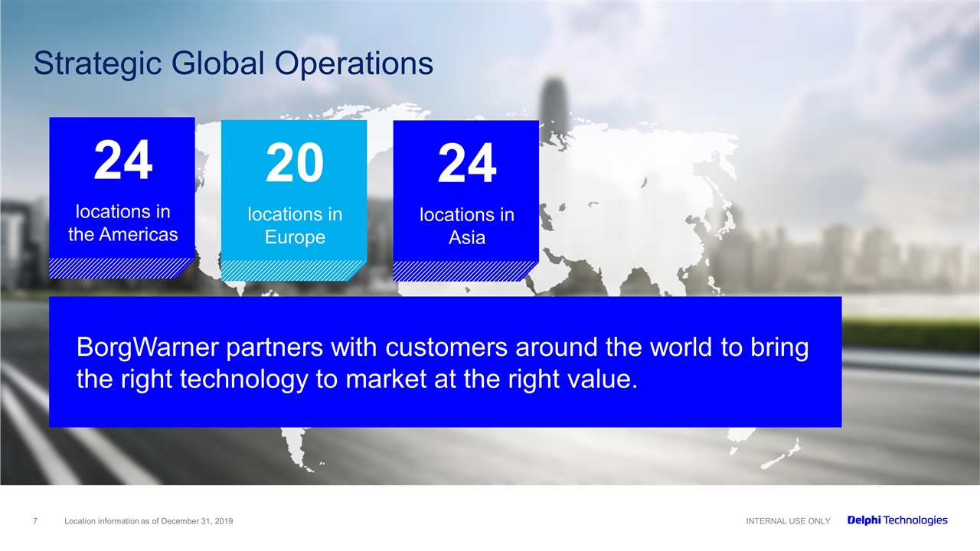Select the banner line starting 'the right technology'
980x551 pixels.
click(x=356, y=378)
